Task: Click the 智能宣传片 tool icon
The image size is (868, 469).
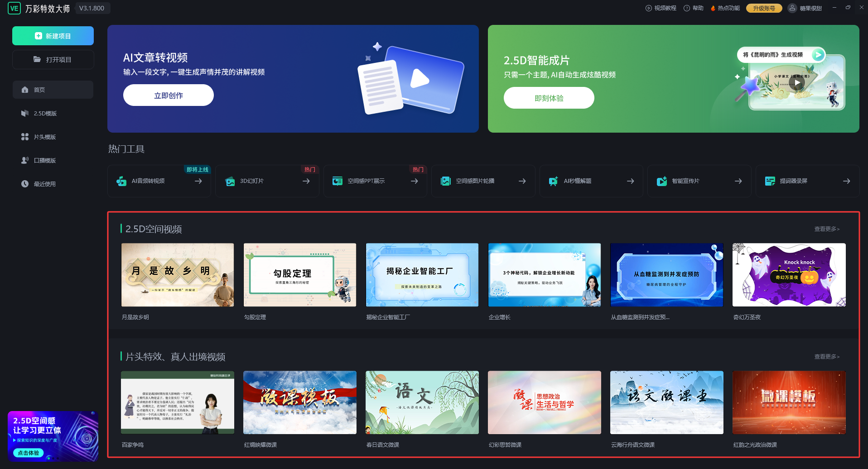Action: (662, 181)
